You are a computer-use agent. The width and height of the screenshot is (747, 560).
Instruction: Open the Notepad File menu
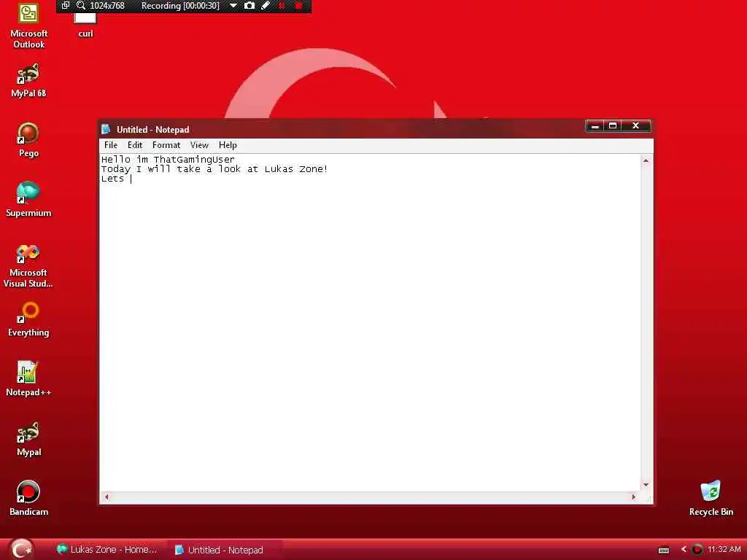point(111,145)
